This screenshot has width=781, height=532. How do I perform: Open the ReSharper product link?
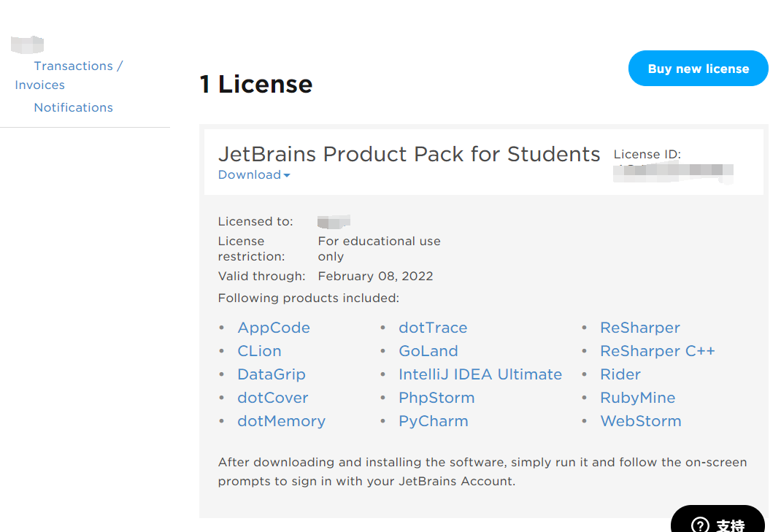[x=640, y=328]
